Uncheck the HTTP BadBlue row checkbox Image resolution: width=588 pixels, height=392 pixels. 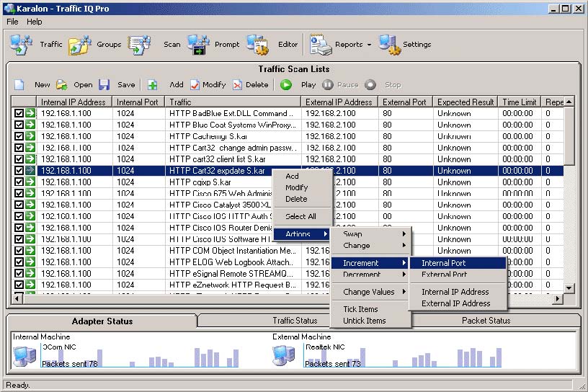[x=19, y=113]
